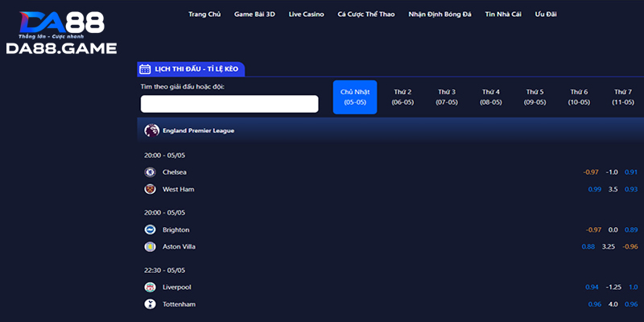This screenshot has height=322, width=644.
Task: Click Liverpool's -1.25 handicap value
Action: (613, 287)
